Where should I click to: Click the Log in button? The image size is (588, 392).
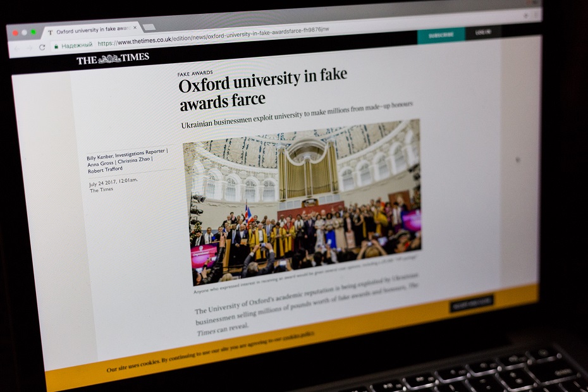coord(483,32)
